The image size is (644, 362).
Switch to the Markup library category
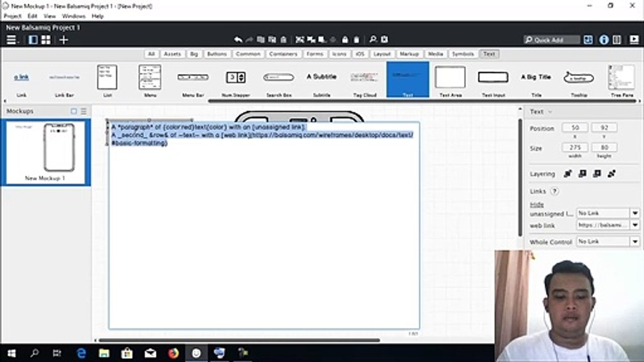pos(409,54)
